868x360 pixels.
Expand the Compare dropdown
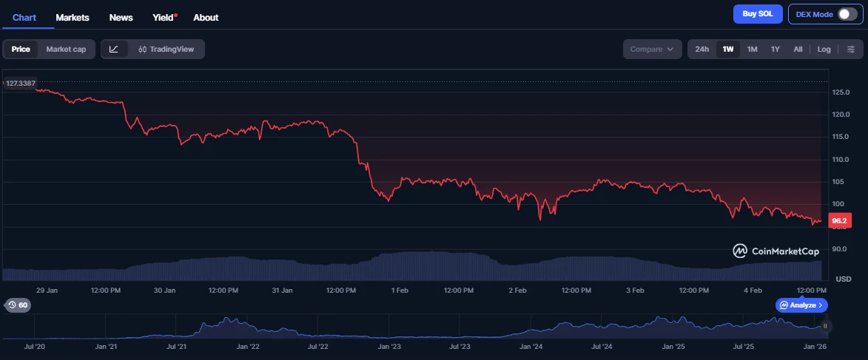tap(651, 50)
